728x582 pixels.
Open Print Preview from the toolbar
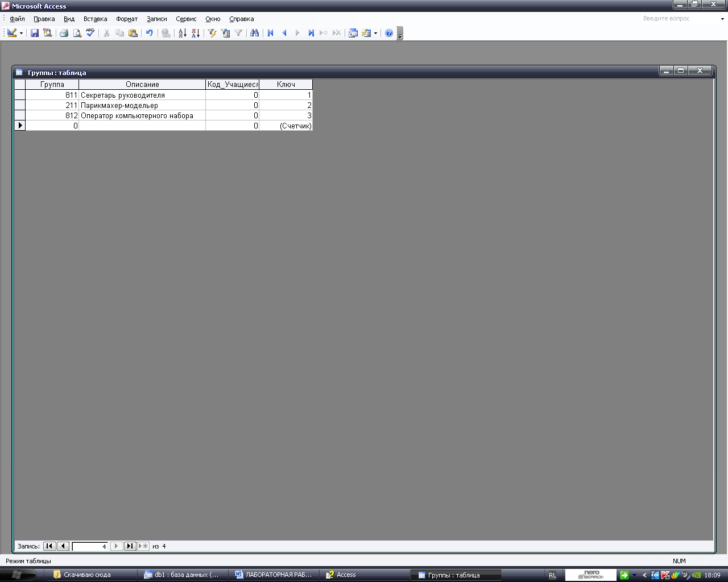pos(77,33)
